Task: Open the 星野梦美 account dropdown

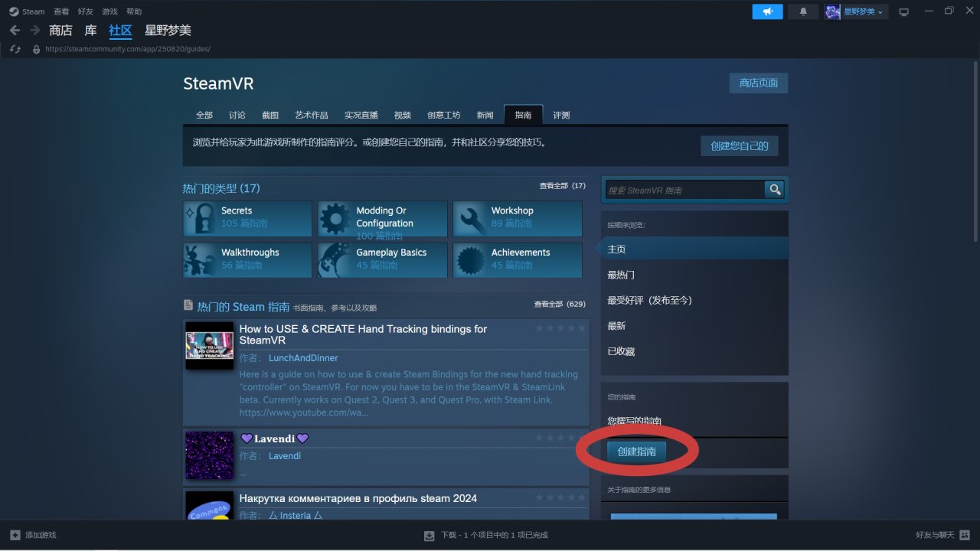Action: click(864, 11)
